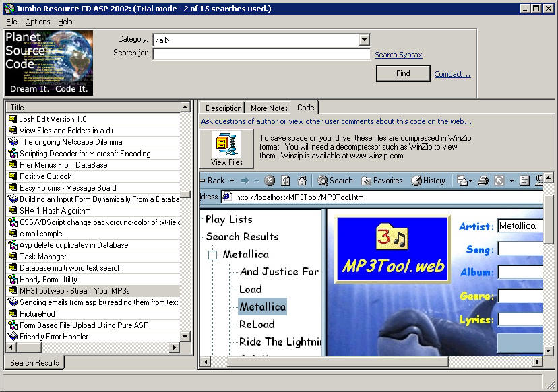Collapse the Metallica tree node

click(212, 255)
